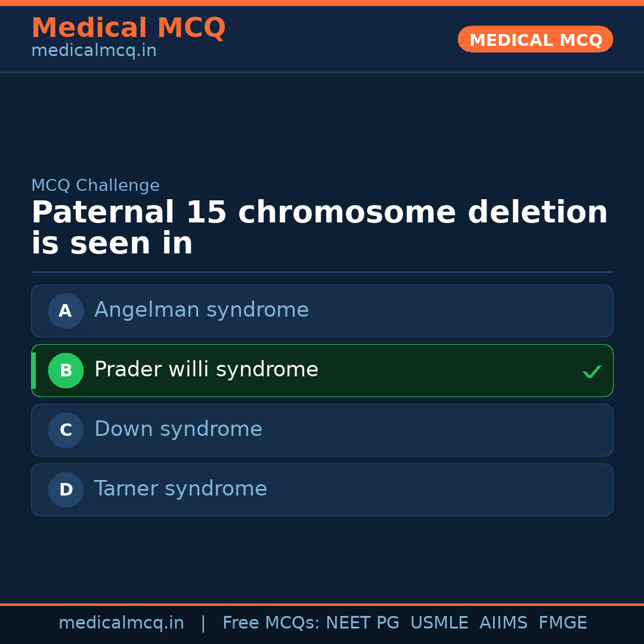The height and width of the screenshot is (644, 644).
Task: Click the circular D option badge
Action: 66,490
